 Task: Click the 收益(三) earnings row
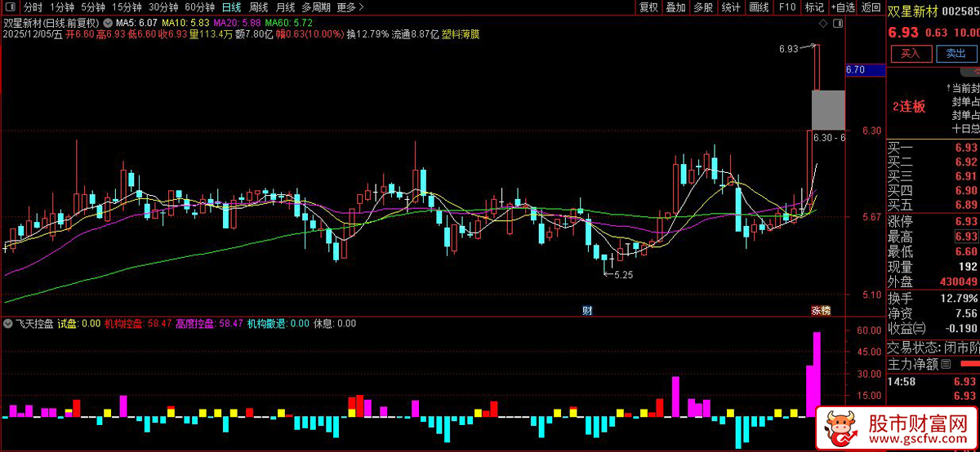[933, 329]
